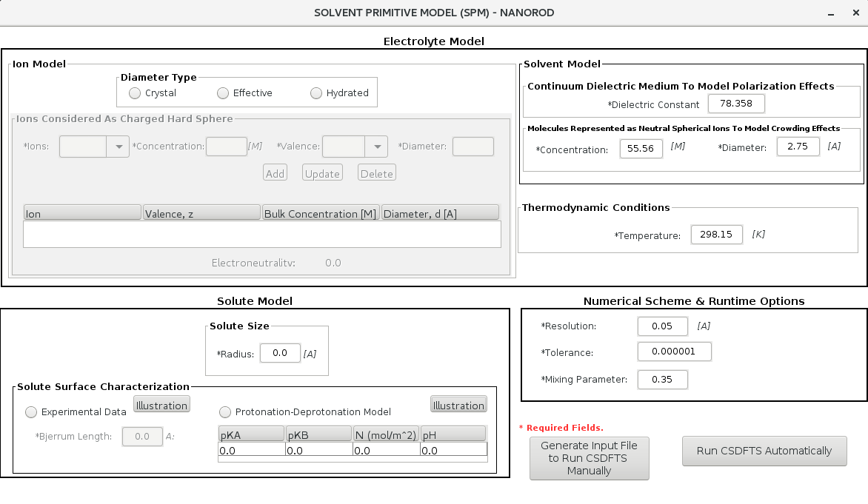The width and height of the screenshot is (868, 504).
Task: Focus the Temperature input field
Action: [x=716, y=235]
